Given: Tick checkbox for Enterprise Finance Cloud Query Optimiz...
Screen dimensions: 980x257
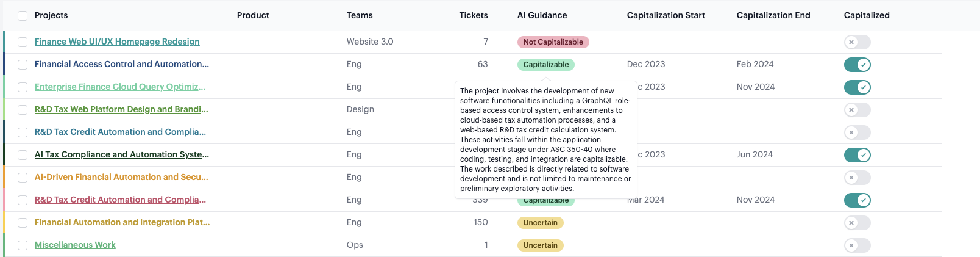Looking at the screenshot, I should 23,87.
